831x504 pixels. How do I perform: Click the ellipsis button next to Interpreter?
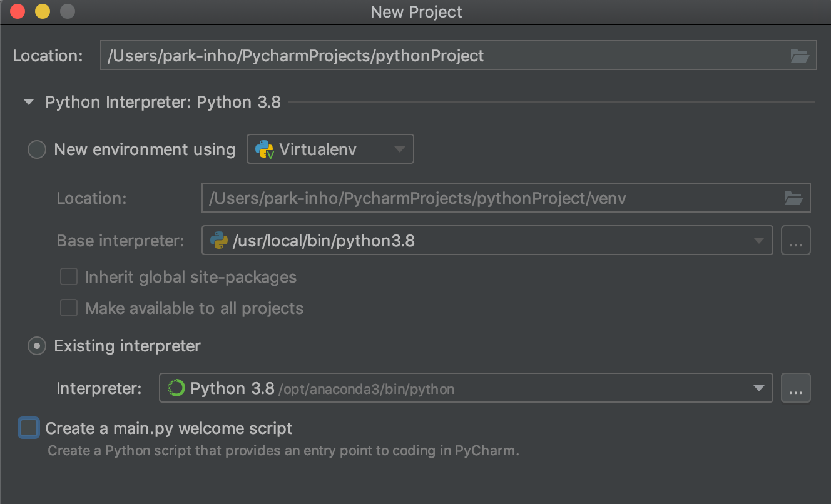point(796,388)
